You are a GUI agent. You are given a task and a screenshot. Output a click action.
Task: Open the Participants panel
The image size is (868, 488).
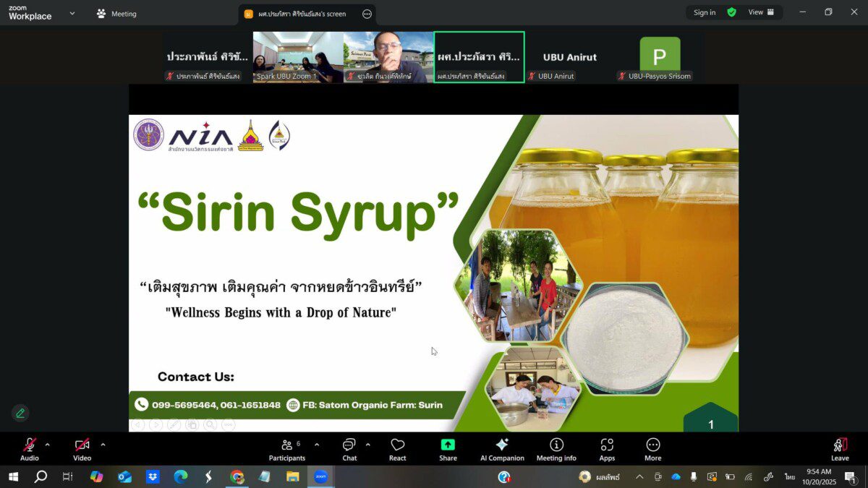(x=287, y=449)
